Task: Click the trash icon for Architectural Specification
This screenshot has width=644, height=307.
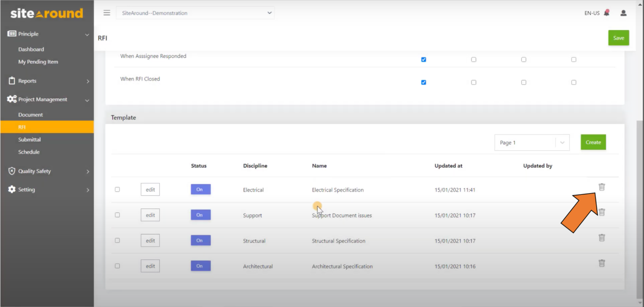Action: coord(602,263)
